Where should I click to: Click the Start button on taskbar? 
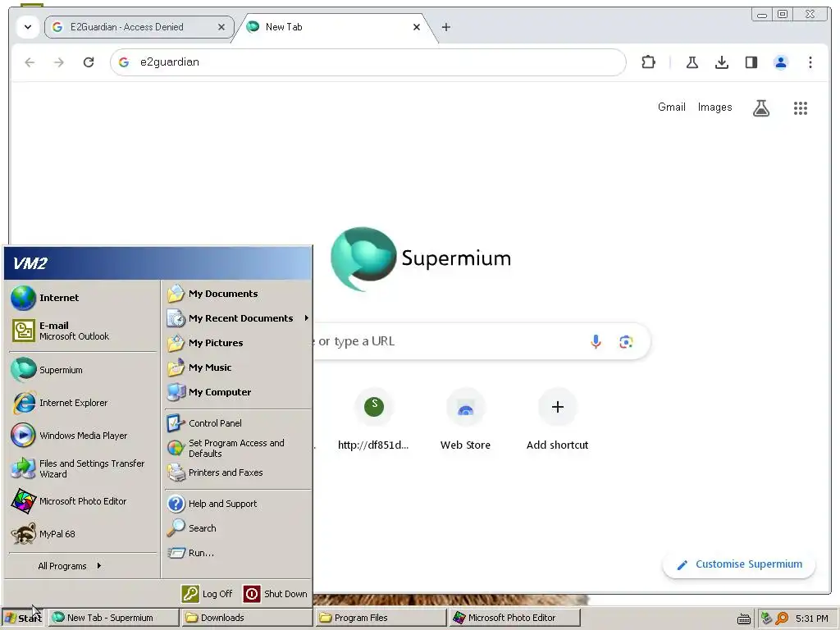[24, 618]
